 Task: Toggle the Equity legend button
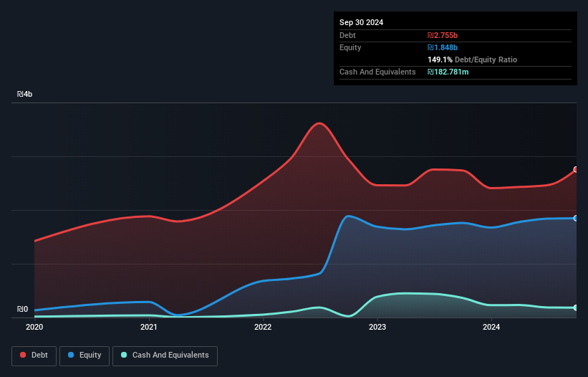point(85,355)
